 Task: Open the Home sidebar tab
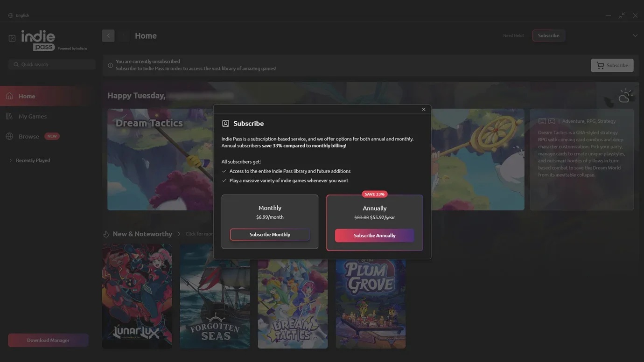(x=27, y=96)
